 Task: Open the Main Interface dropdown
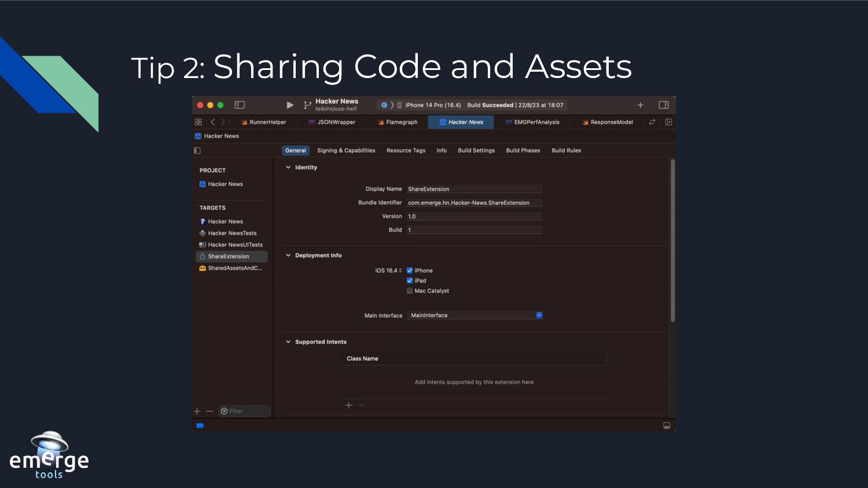[x=539, y=316]
